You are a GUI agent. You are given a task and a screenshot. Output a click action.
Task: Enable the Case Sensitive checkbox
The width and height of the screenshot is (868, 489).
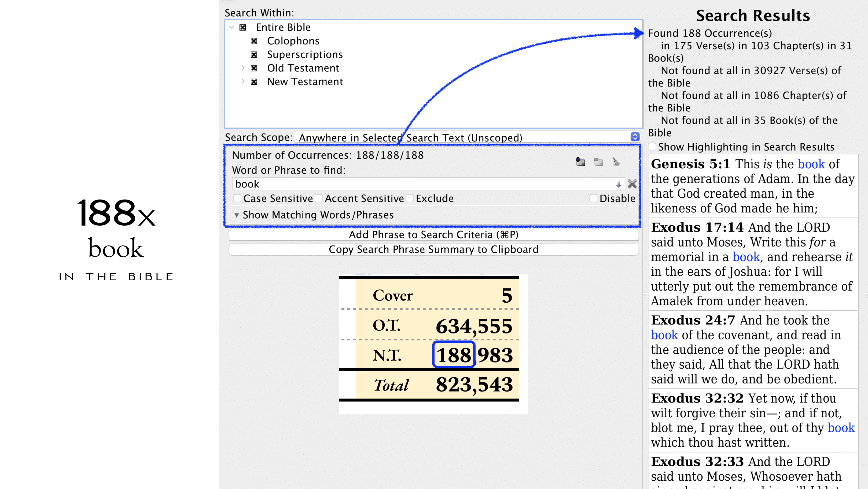click(x=238, y=198)
